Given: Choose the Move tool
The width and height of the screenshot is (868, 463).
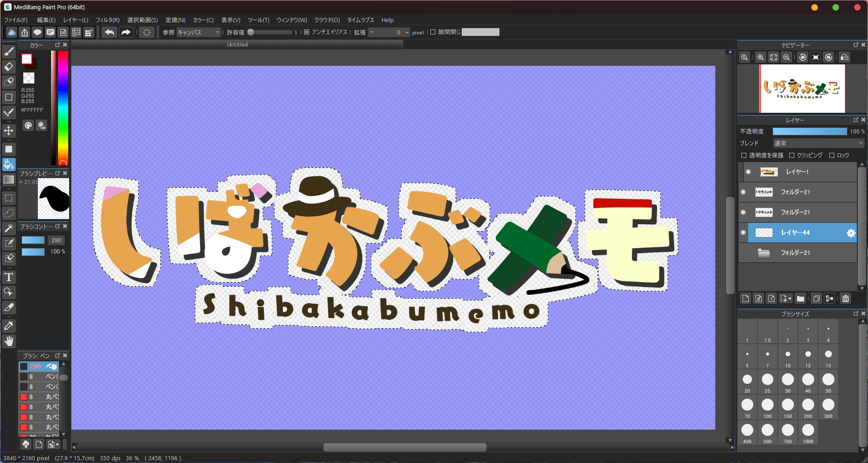Looking at the screenshot, I should pos(9,131).
